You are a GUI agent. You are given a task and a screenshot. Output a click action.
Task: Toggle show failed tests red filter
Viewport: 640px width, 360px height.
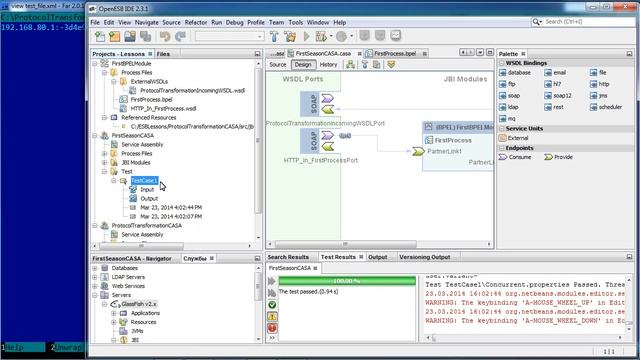[272, 328]
